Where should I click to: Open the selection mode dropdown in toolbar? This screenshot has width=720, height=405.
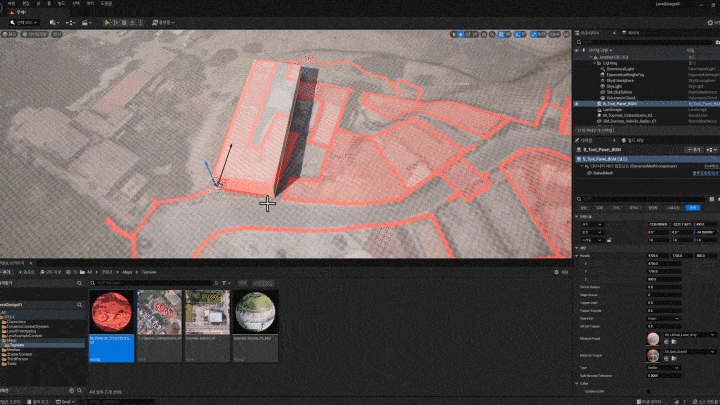(24, 22)
